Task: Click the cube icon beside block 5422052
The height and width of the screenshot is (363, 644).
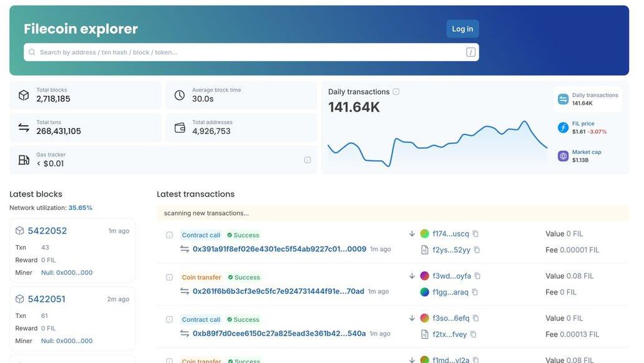Action: pyautogui.click(x=19, y=231)
